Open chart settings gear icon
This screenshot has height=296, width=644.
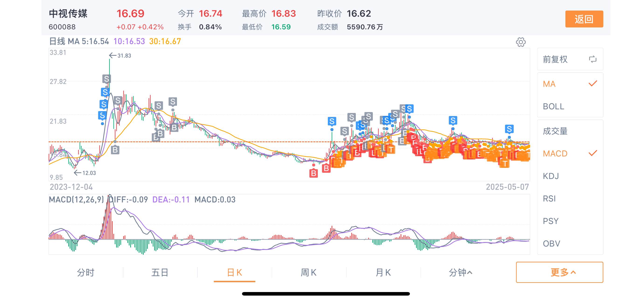(x=520, y=42)
